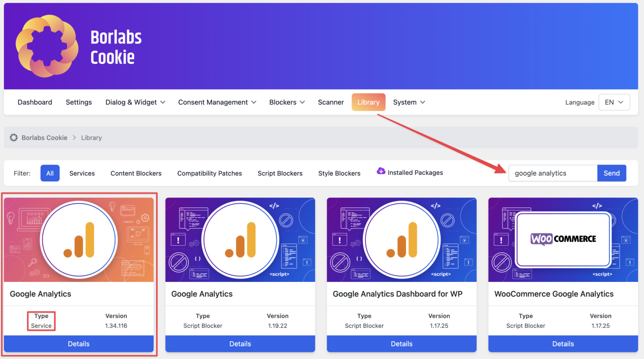Go to Borlabs Cookie breadcrumb link
644x359 pixels.
tap(44, 138)
